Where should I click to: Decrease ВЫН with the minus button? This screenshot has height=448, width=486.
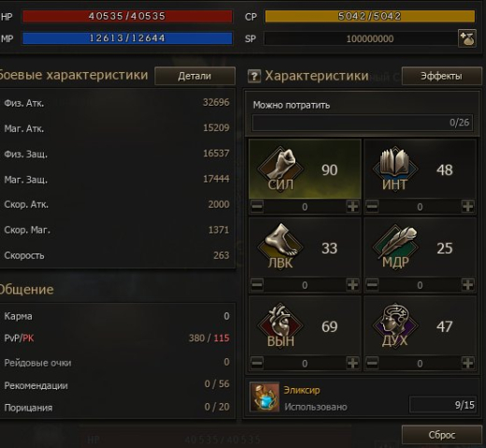point(257,363)
